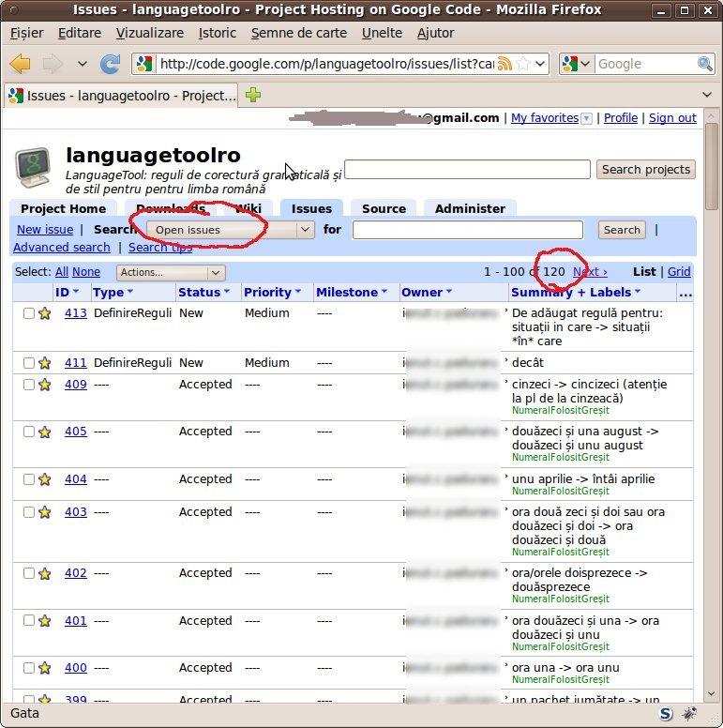Viewport: 723px width, 728px height.
Task: Open issue 413 link
Action: coord(76,313)
